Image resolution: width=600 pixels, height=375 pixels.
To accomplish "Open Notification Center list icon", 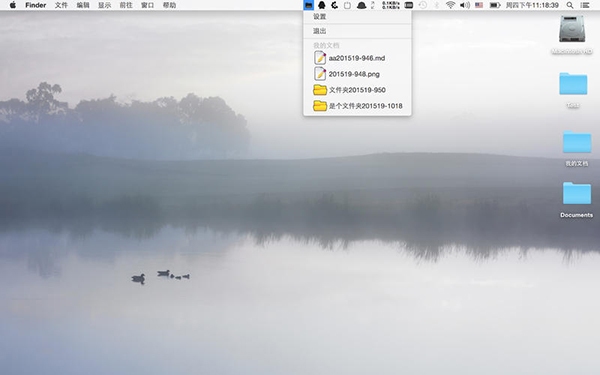I will [x=585, y=5].
